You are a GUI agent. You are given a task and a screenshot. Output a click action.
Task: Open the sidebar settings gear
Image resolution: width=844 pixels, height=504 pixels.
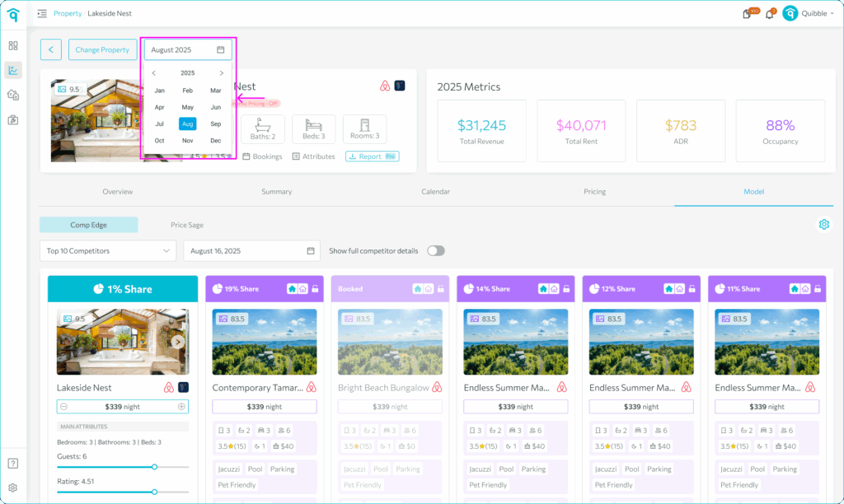pyautogui.click(x=13, y=488)
